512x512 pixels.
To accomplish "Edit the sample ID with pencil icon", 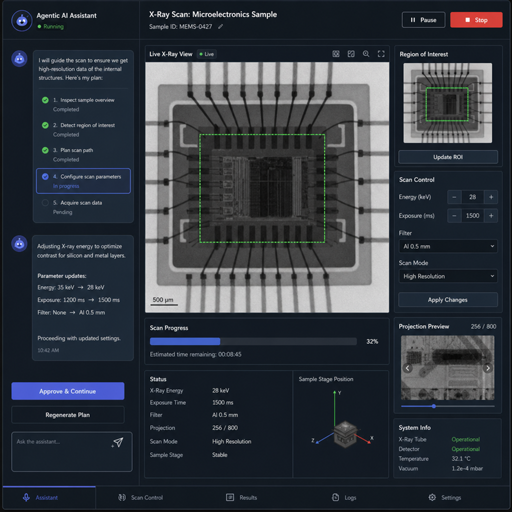I will 220,27.
